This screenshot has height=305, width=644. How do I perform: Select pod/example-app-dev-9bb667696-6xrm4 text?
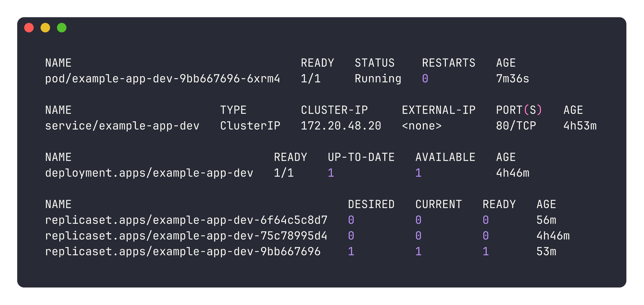tap(162, 79)
